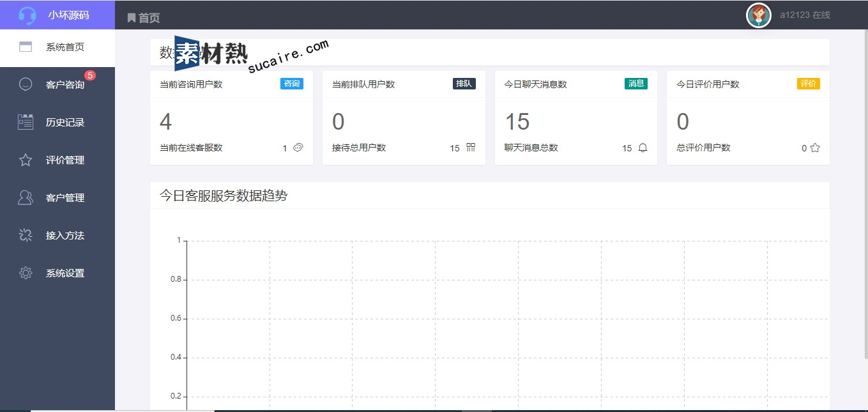Click the 0.8 axis label on chart

176,280
